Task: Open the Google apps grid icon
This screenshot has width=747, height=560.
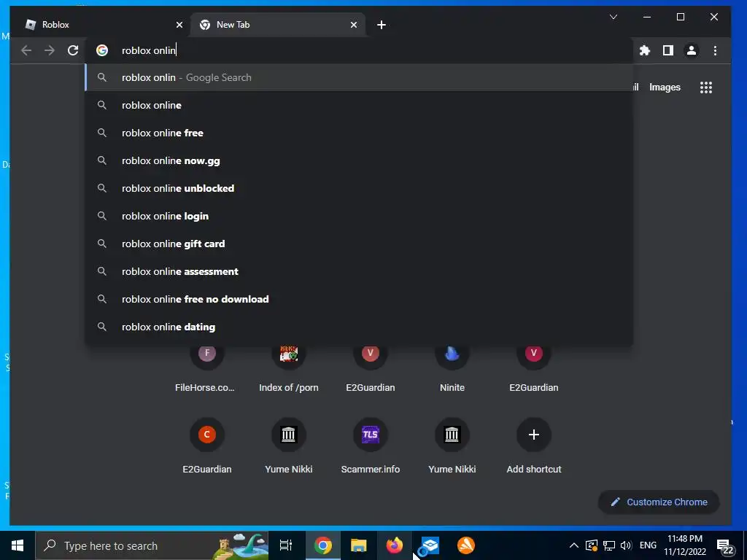Action: pyautogui.click(x=706, y=87)
